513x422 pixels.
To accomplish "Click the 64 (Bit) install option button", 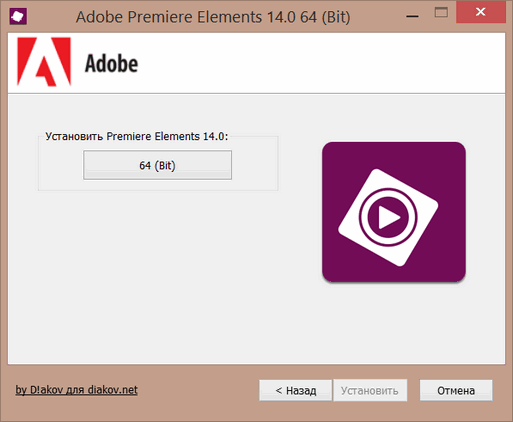I will coord(157,165).
